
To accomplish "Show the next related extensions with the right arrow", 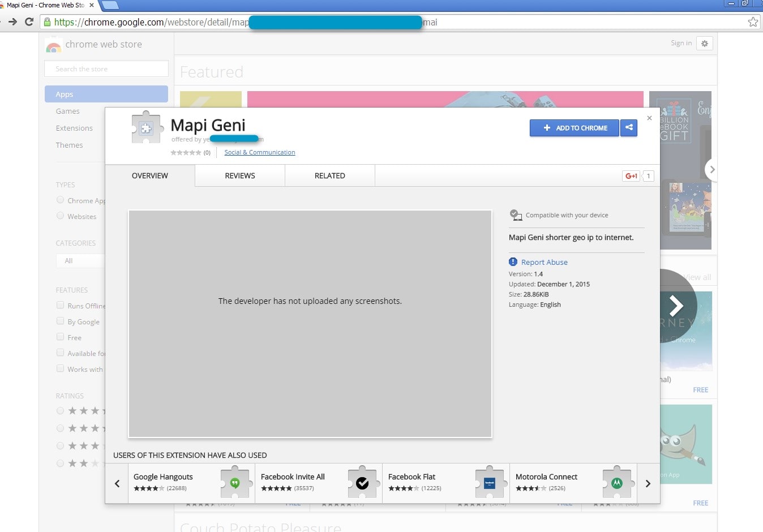I will click(648, 483).
